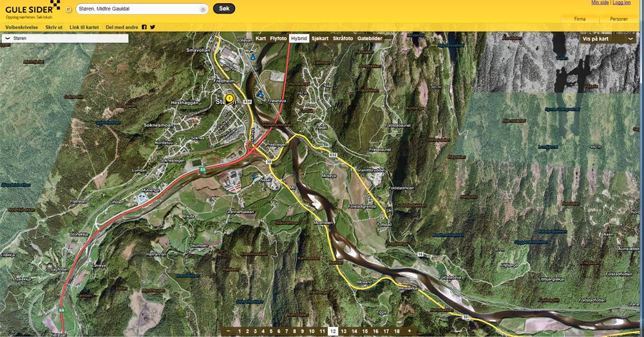This screenshot has width=644, height=337.
Task: Open the 'Vis på kart' dropdown
Action: (607, 39)
